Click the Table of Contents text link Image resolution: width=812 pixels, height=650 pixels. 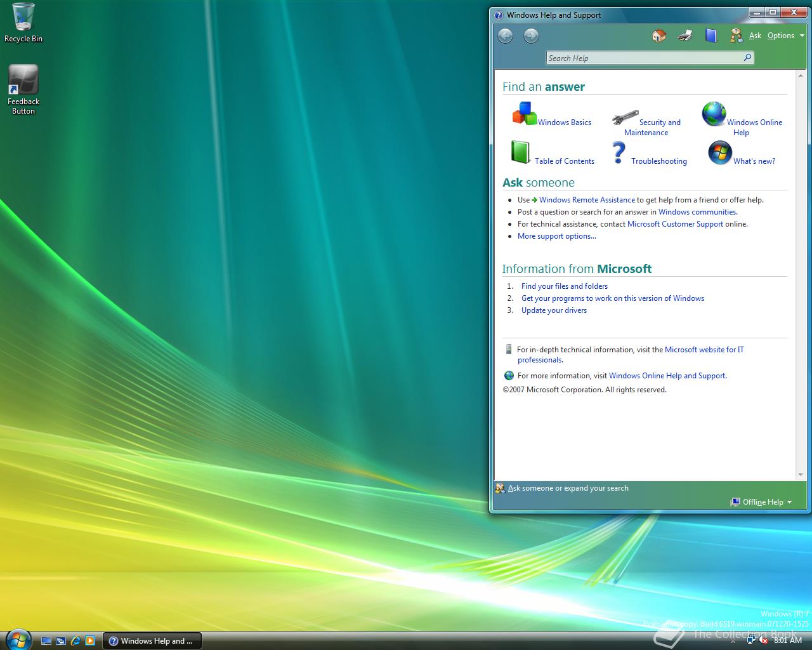tap(565, 161)
